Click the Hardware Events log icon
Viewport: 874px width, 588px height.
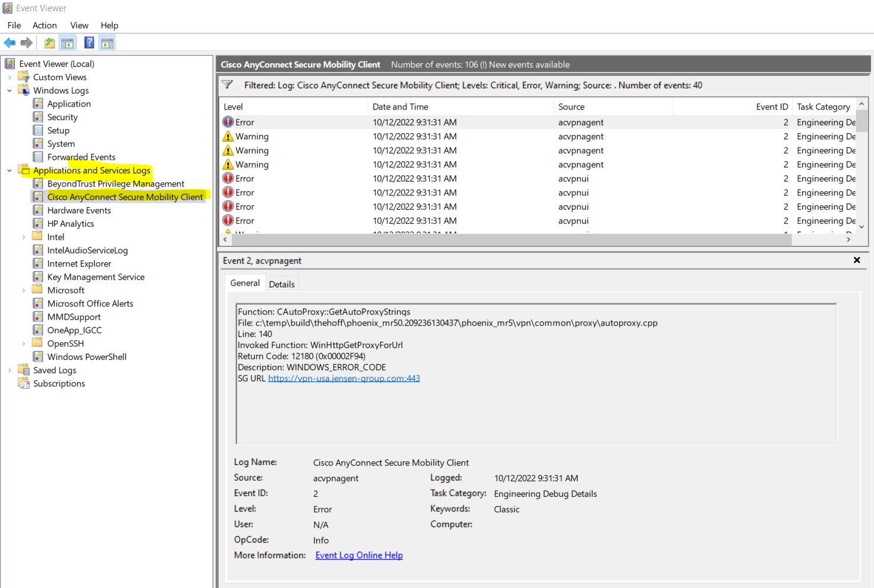38,210
